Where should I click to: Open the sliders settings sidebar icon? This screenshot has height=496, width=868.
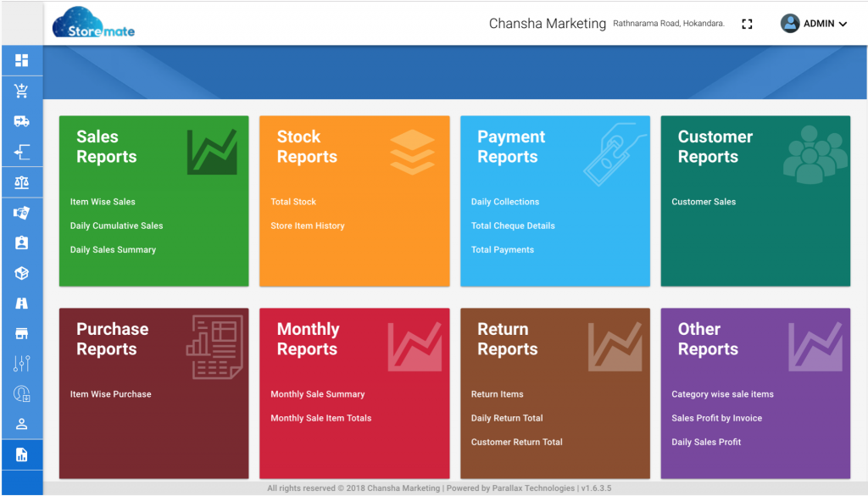(21, 364)
